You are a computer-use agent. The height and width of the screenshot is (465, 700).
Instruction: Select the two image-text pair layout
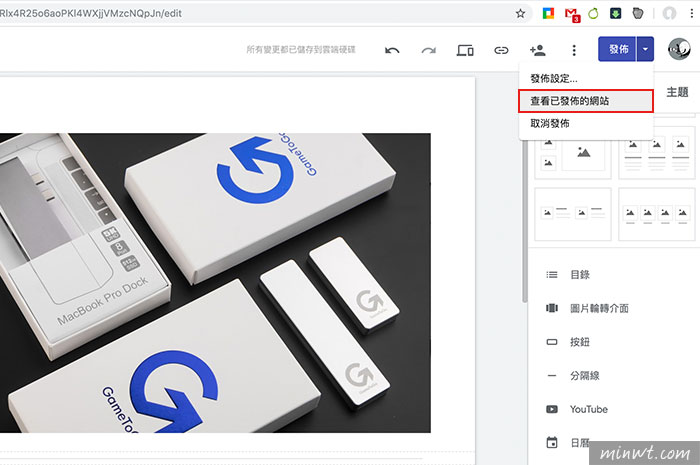tap(573, 214)
